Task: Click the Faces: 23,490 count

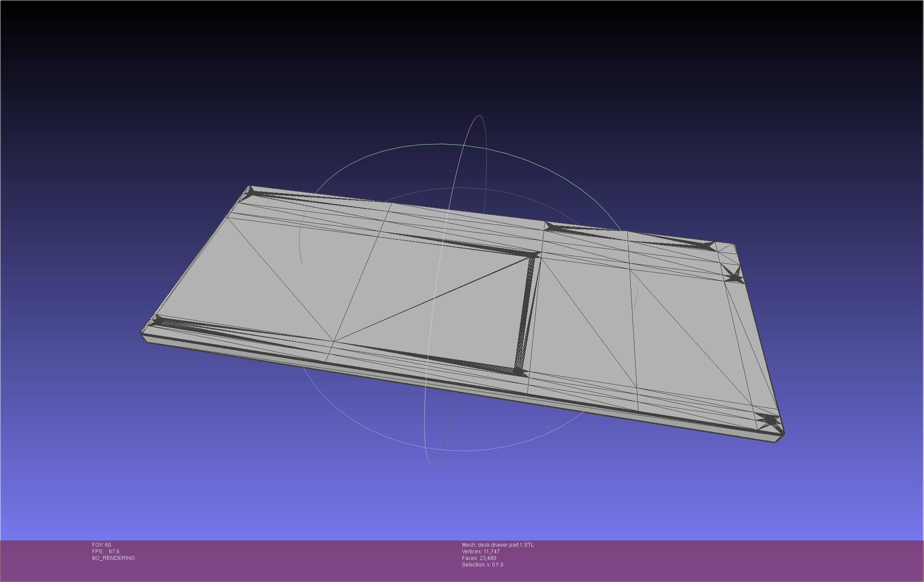Action: 479,558
